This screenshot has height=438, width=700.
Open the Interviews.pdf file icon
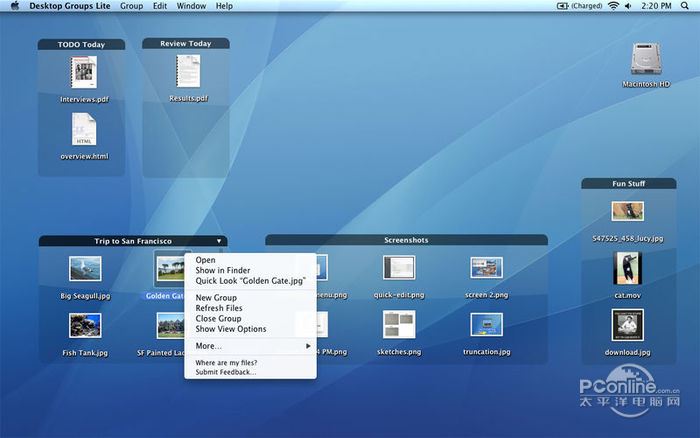click(83, 73)
